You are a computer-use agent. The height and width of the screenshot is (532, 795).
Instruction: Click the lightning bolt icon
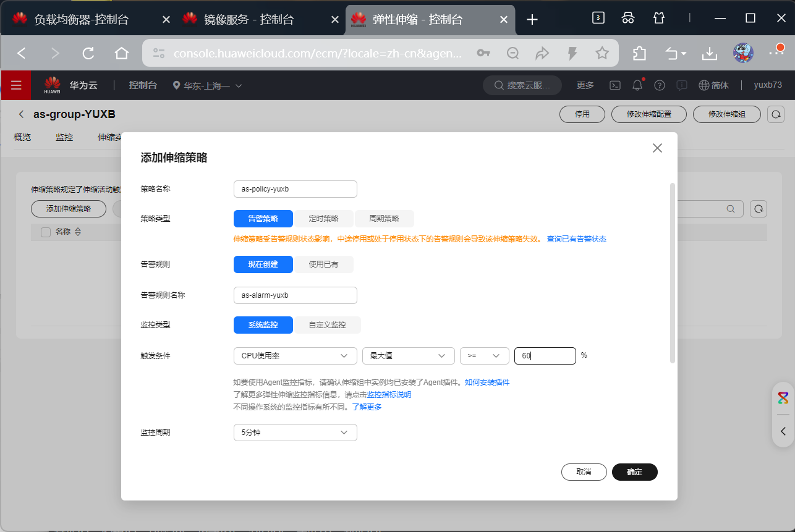pyautogui.click(x=572, y=54)
